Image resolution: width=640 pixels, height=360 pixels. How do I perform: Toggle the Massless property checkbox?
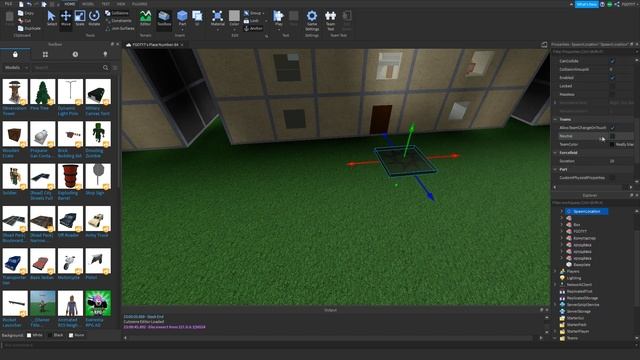(612, 94)
